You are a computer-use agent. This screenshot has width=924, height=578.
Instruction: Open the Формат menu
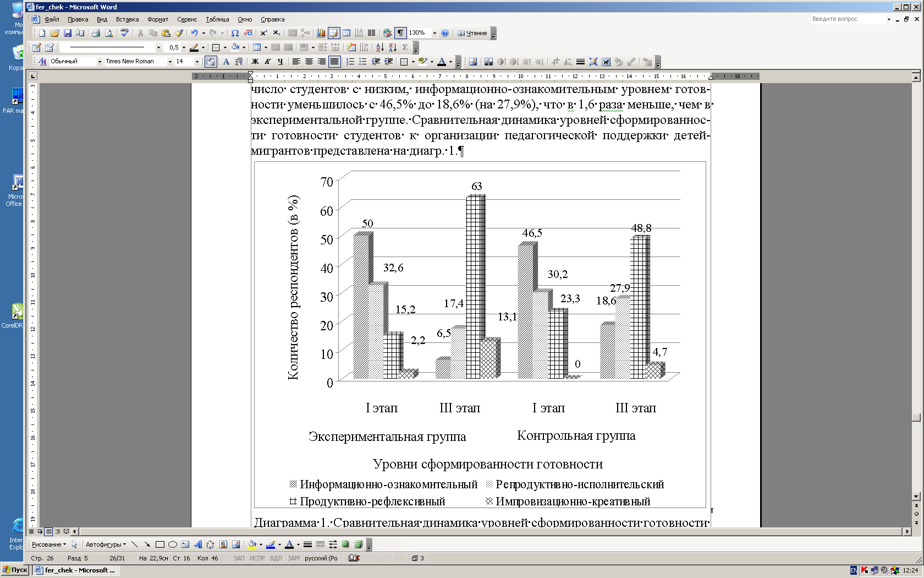click(158, 19)
